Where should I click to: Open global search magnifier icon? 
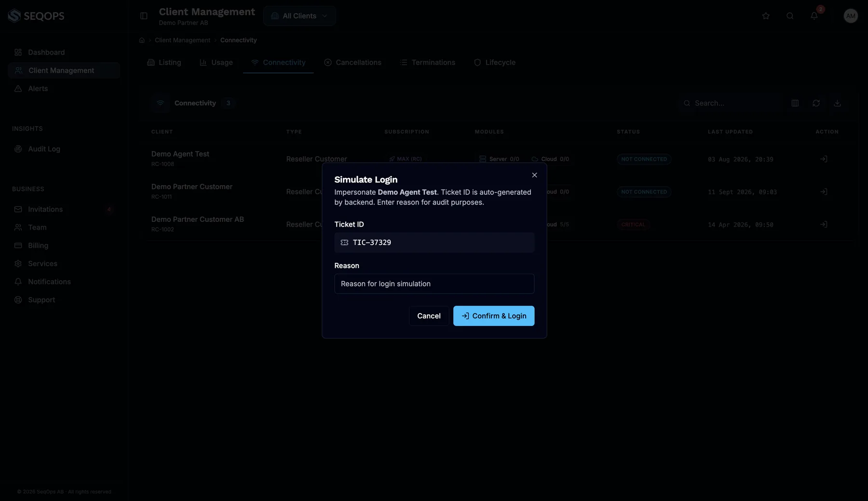click(x=790, y=16)
